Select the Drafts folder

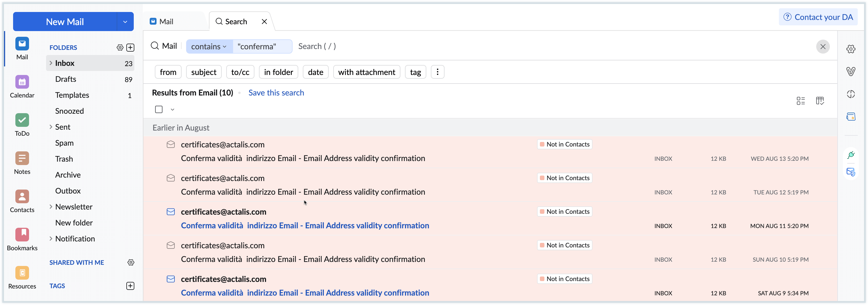coord(66,79)
